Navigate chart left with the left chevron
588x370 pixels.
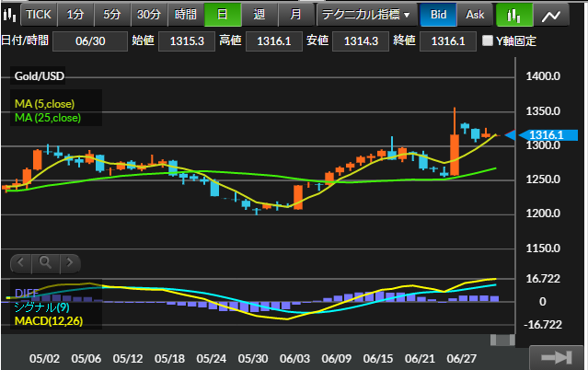21,262
